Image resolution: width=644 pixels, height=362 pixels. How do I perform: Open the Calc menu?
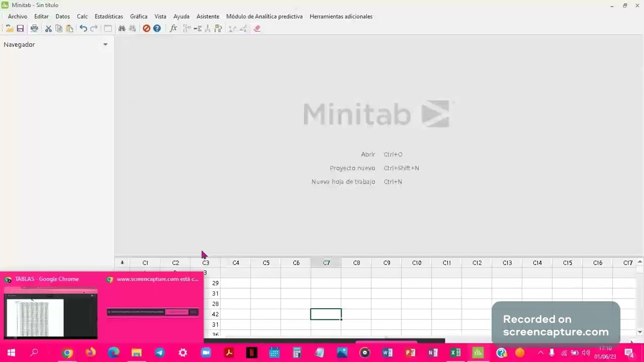click(x=82, y=17)
